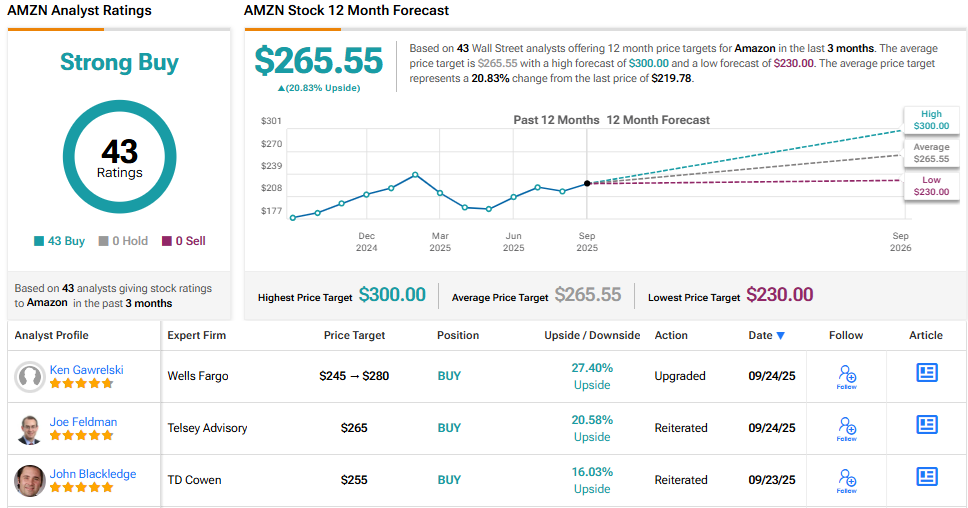Click the 43 Ratings donut chart
This screenshot has height=508, width=968.
(119, 157)
